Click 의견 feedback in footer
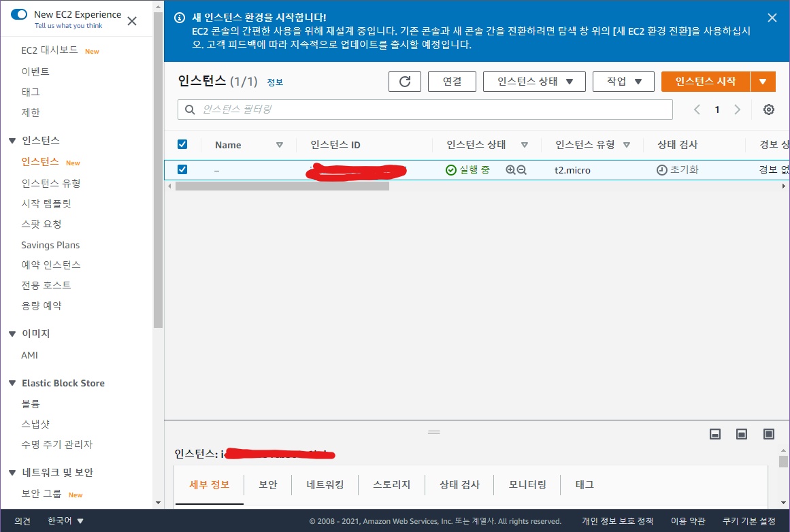 click(22, 521)
